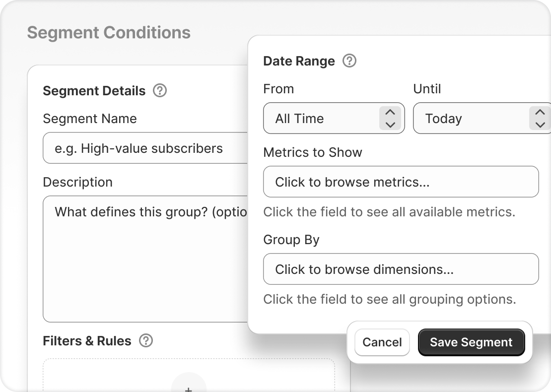Click the Save Segment button
This screenshot has height=392, width=551.
click(471, 342)
